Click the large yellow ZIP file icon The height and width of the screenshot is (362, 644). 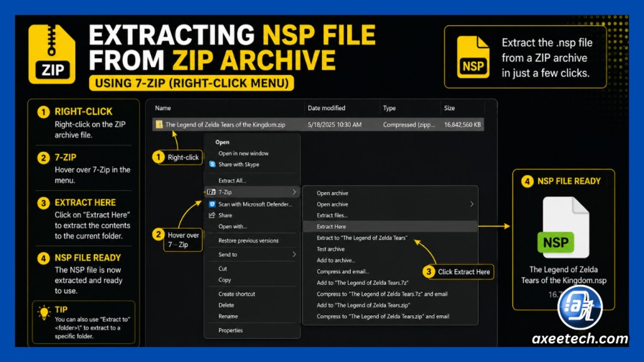(x=52, y=54)
